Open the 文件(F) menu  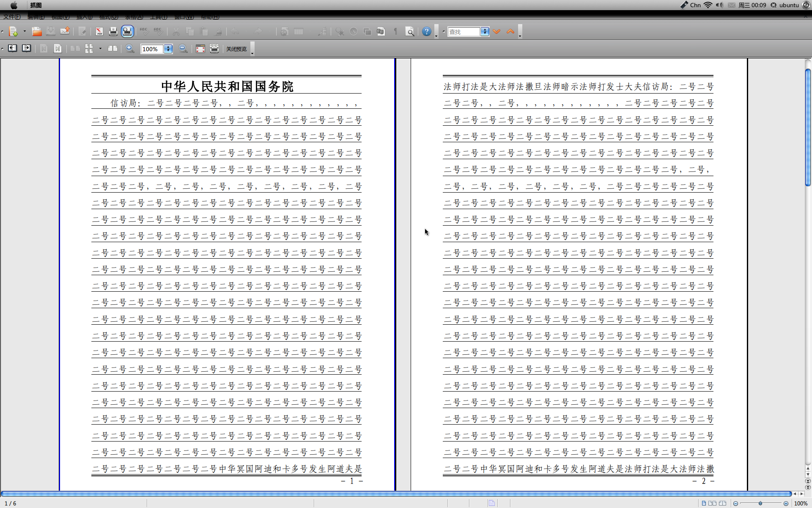[x=12, y=17]
